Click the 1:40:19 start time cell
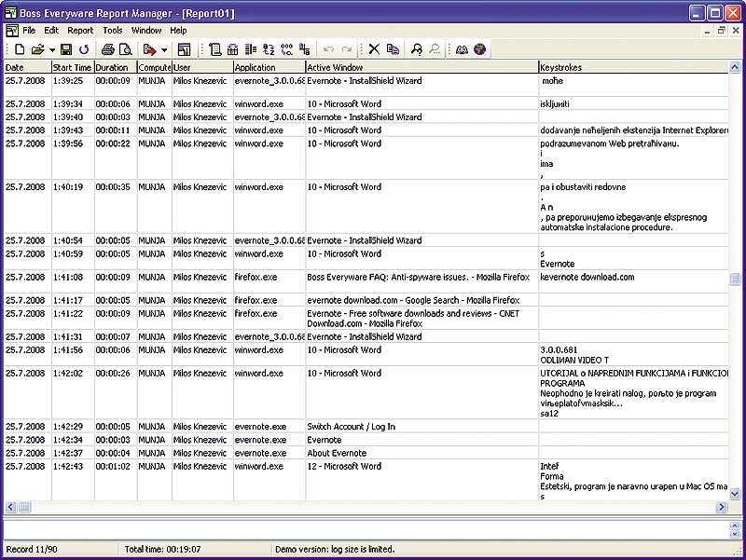Image resolution: width=746 pixels, height=560 pixels. pyautogui.click(x=67, y=187)
